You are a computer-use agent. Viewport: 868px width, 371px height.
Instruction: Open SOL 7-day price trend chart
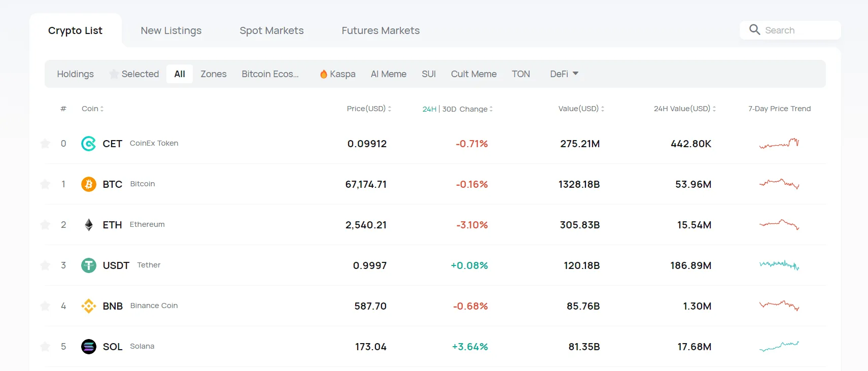[779, 347]
